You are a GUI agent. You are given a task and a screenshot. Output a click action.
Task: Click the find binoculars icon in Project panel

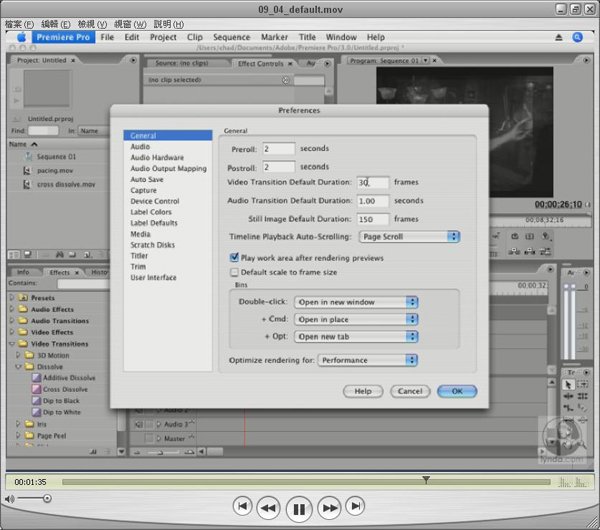pyautogui.click(x=59, y=254)
